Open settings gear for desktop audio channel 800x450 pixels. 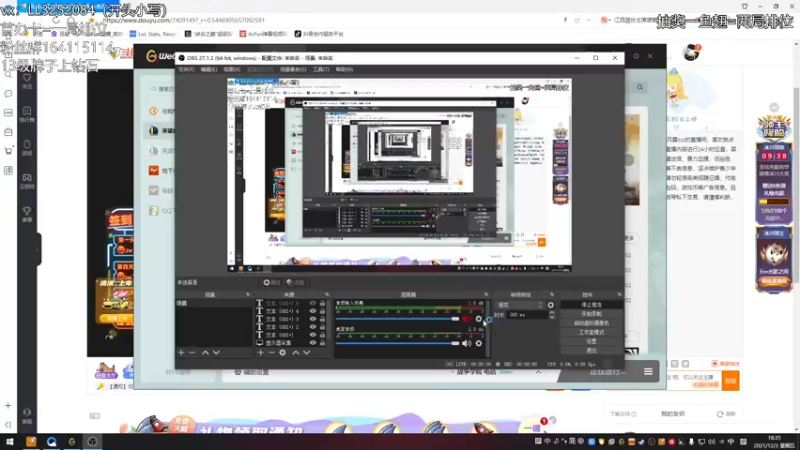coord(479,344)
